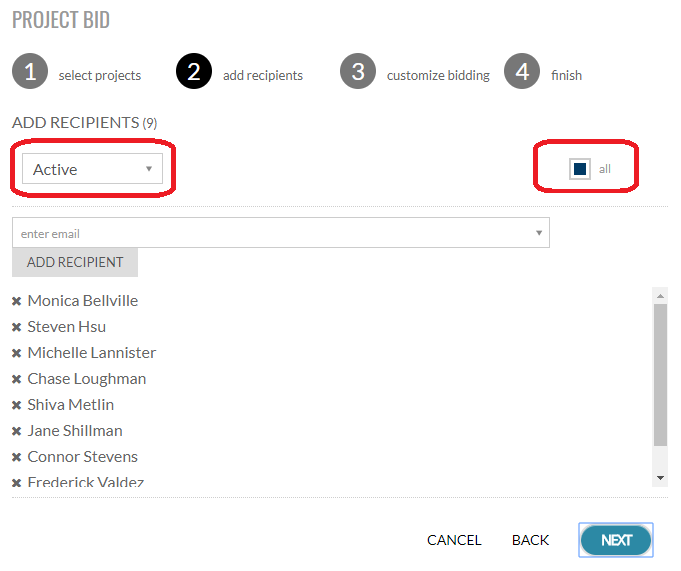Go to step 1 select projects
681x571 pixels.
30,73
